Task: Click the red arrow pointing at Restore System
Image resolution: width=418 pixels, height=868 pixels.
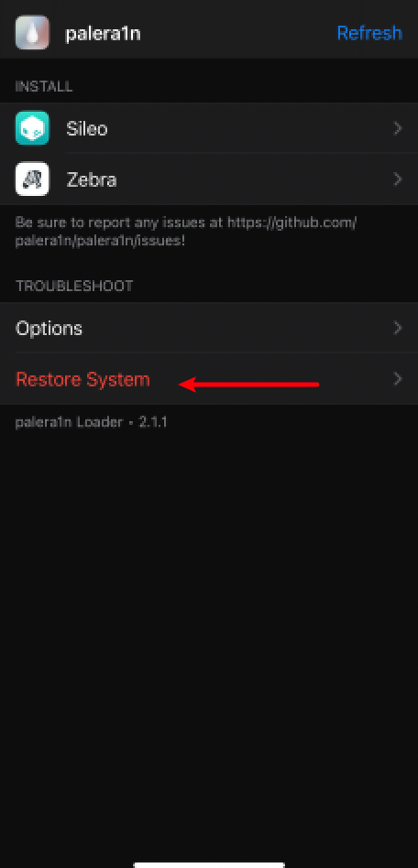Action: pos(249,385)
